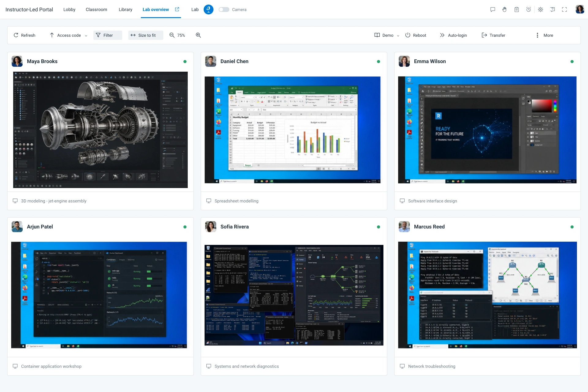
Task: Click the 75% zoom level text
Action: (x=181, y=35)
